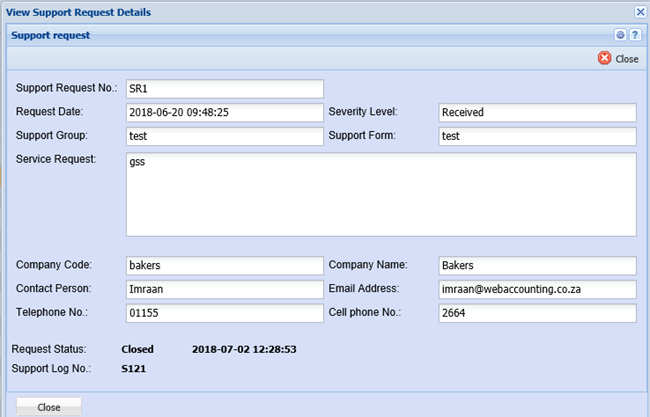Click the red Close toolbar button
This screenshot has height=417, width=650.
point(617,59)
